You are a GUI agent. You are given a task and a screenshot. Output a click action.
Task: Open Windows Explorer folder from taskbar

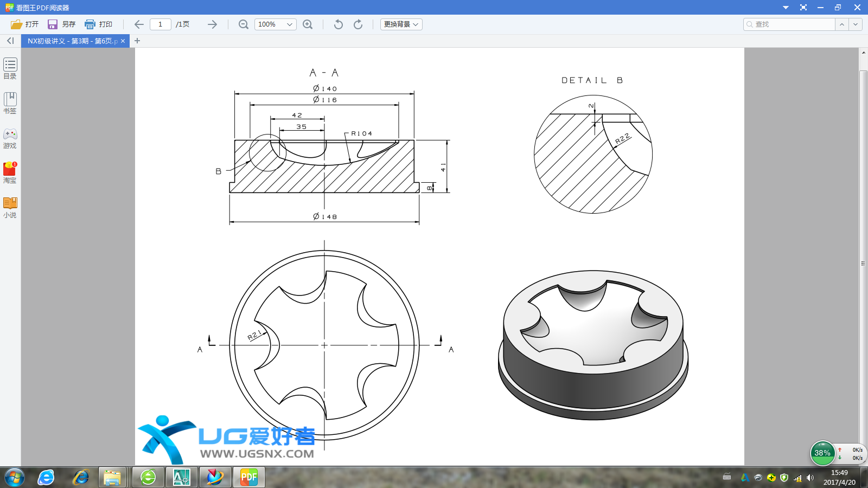[112, 478]
